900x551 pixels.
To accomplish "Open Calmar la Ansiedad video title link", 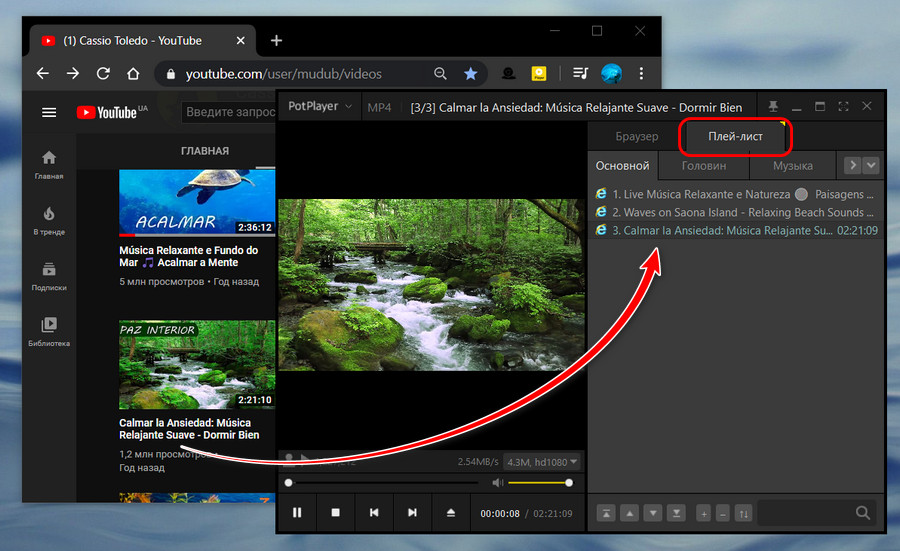I will [x=189, y=429].
